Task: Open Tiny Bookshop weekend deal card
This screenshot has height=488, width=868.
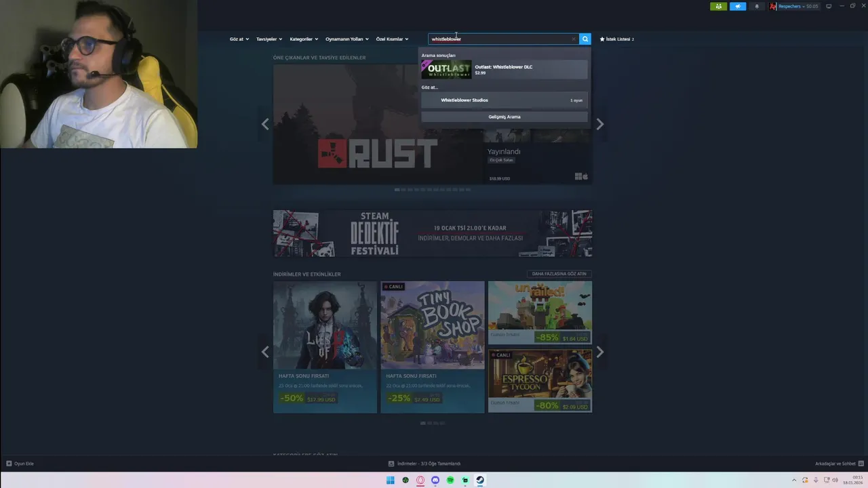Action: pos(433,347)
